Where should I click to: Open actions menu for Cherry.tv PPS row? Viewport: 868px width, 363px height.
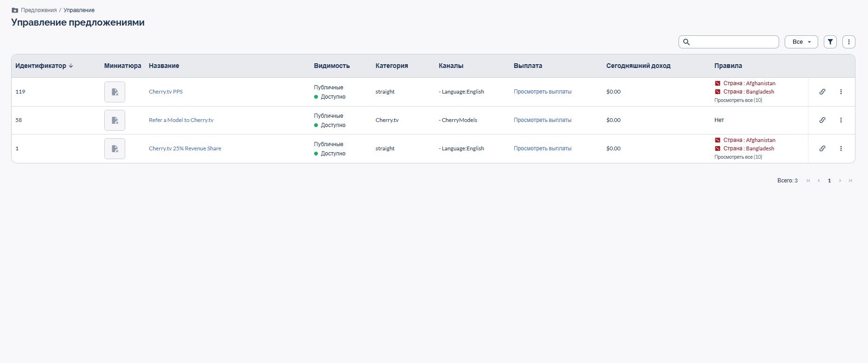[841, 92]
